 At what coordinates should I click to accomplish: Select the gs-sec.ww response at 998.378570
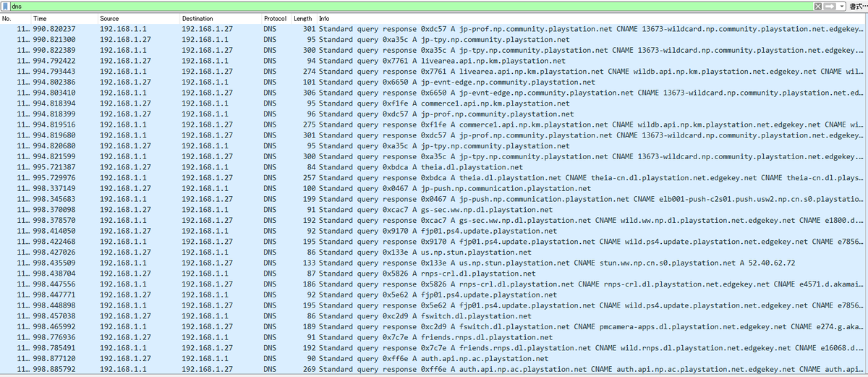(x=431, y=220)
